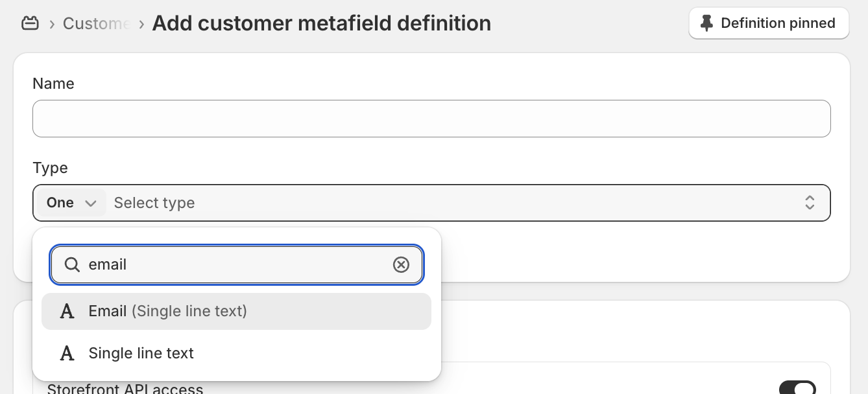Click the chevron next to One
Viewport: 868px width, 394px height.
[x=91, y=203]
